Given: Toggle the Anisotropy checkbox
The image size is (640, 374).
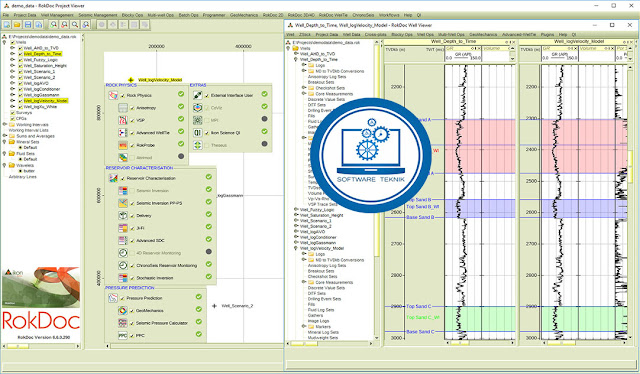Looking at the screenshot, I should tap(132, 108).
